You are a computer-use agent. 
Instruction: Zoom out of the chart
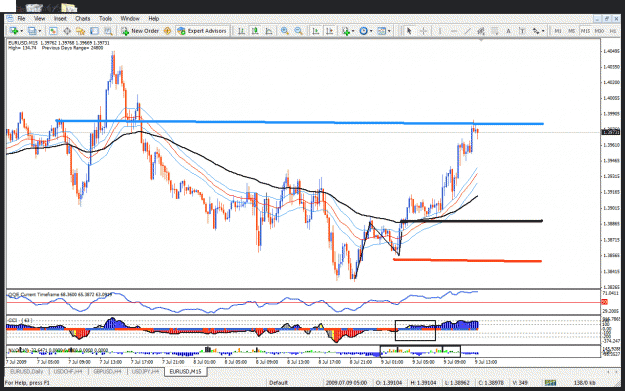click(298, 31)
